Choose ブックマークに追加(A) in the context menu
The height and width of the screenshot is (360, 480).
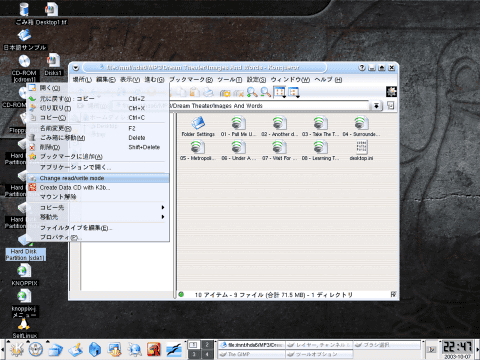pyautogui.click(x=98, y=156)
